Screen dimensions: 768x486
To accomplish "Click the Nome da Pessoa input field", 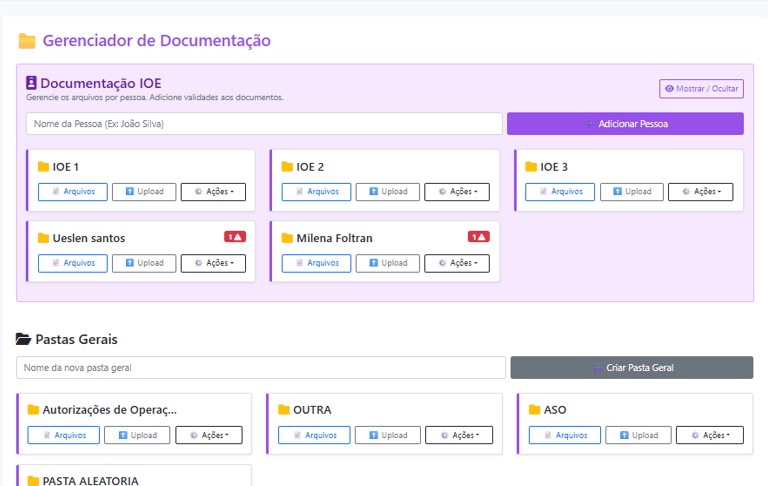I will click(264, 123).
